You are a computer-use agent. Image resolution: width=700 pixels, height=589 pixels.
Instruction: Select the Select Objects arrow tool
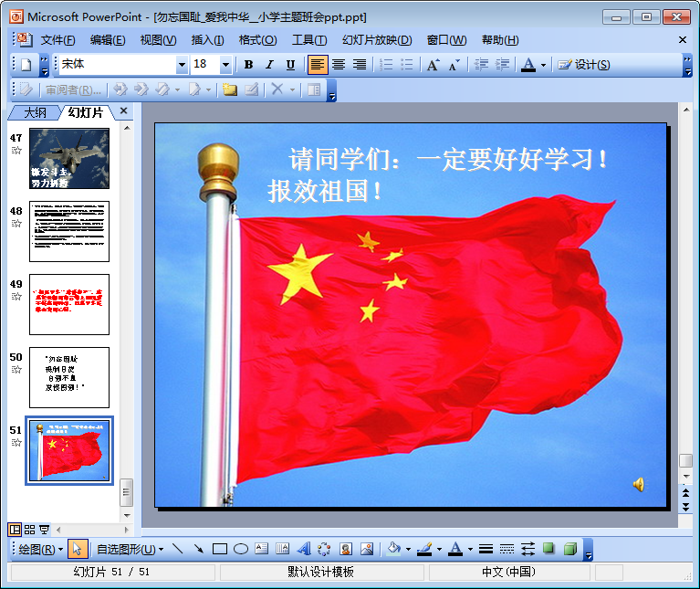[78, 549]
